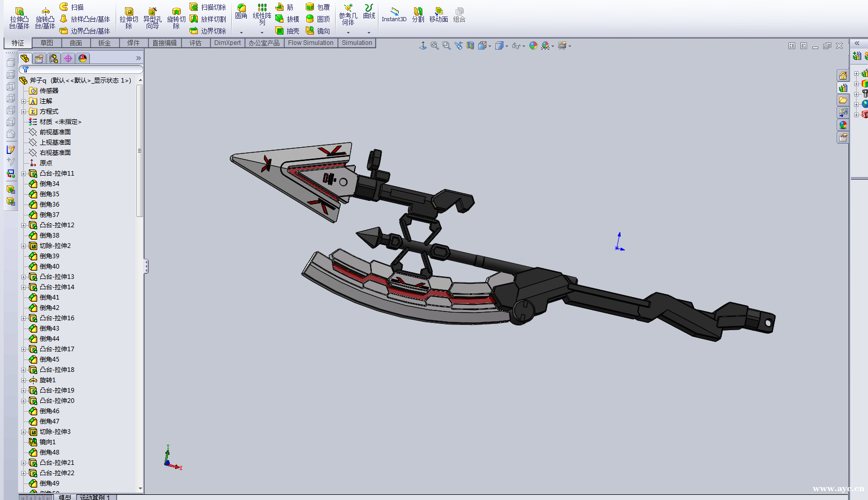868x500 pixels.
Task: Click the 拉伸凸台/基体 extrude boss tool
Action: [19, 18]
